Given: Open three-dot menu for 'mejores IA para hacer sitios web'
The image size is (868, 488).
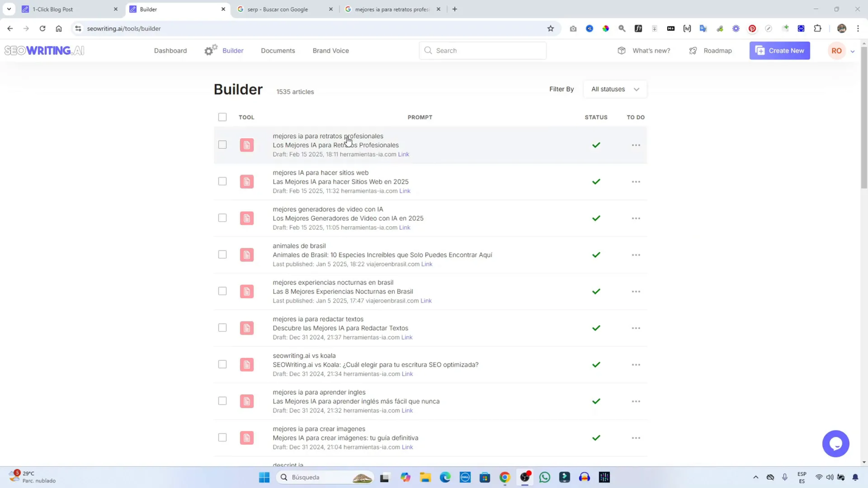Looking at the screenshot, I should point(636,182).
